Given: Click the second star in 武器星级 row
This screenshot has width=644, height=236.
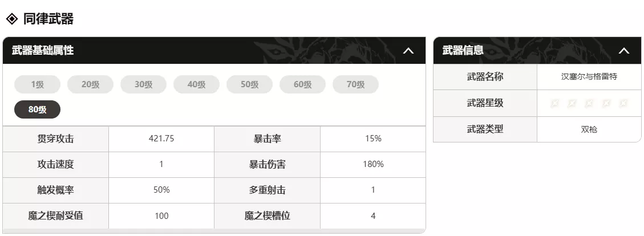Looking at the screenshot, I should (x=572, y=103).
